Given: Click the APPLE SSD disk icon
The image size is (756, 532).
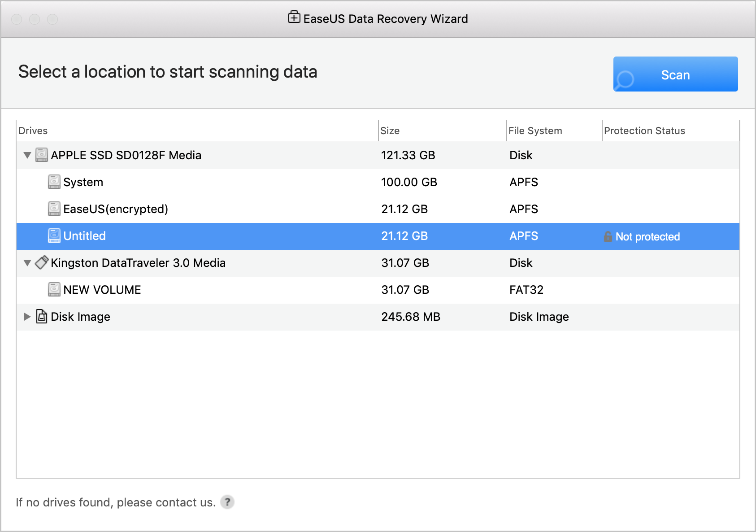Looking at the screenshot, I should (42, 155).
